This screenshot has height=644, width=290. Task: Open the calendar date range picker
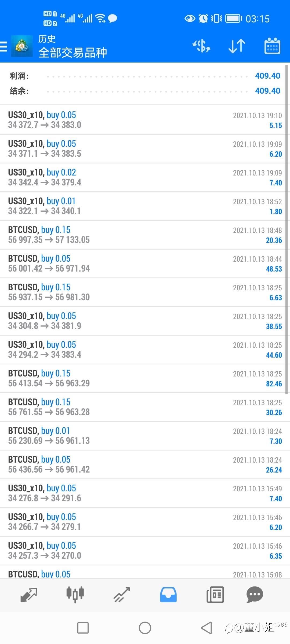coord(272,46)
